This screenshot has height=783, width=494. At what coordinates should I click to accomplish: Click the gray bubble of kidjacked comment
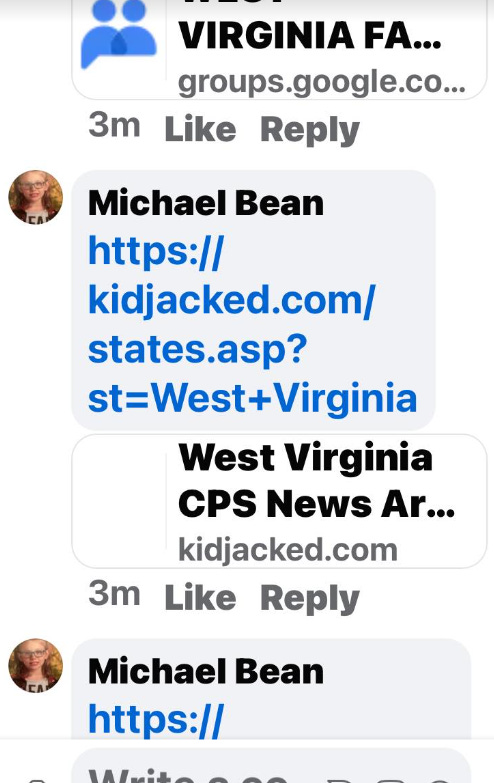[253, 300]
